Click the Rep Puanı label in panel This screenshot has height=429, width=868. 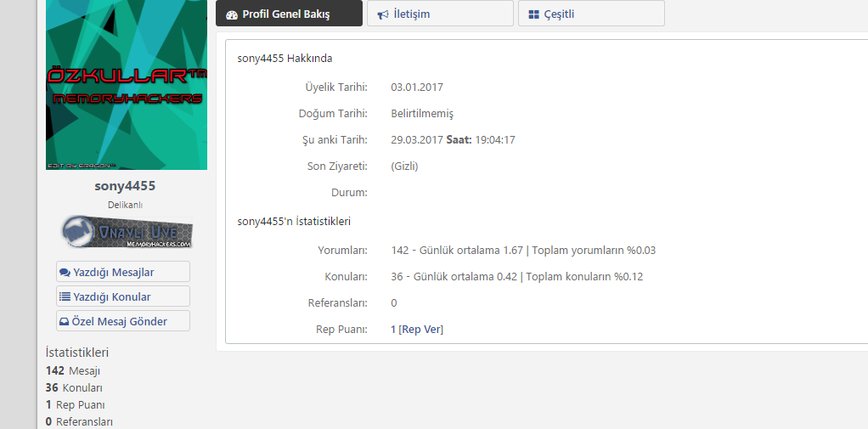[x=342, y=330]
